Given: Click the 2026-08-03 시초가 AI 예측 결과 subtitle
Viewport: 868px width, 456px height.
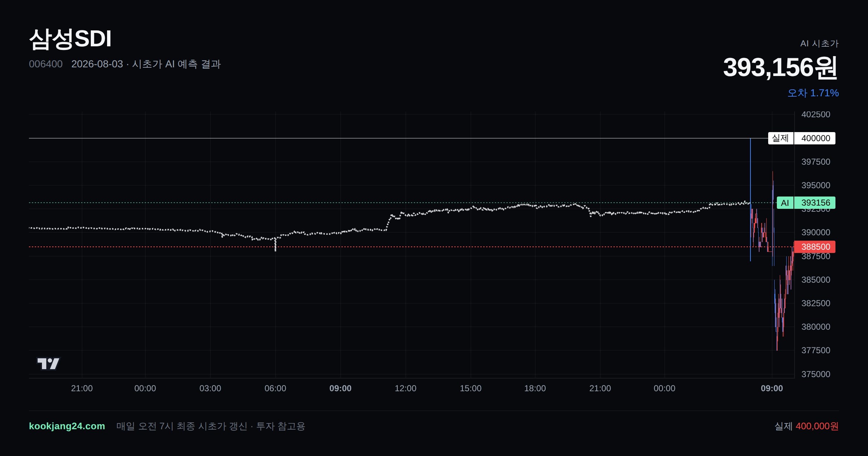Looking at the screenshot, I should pyautogui.click(x=146, y=64).
